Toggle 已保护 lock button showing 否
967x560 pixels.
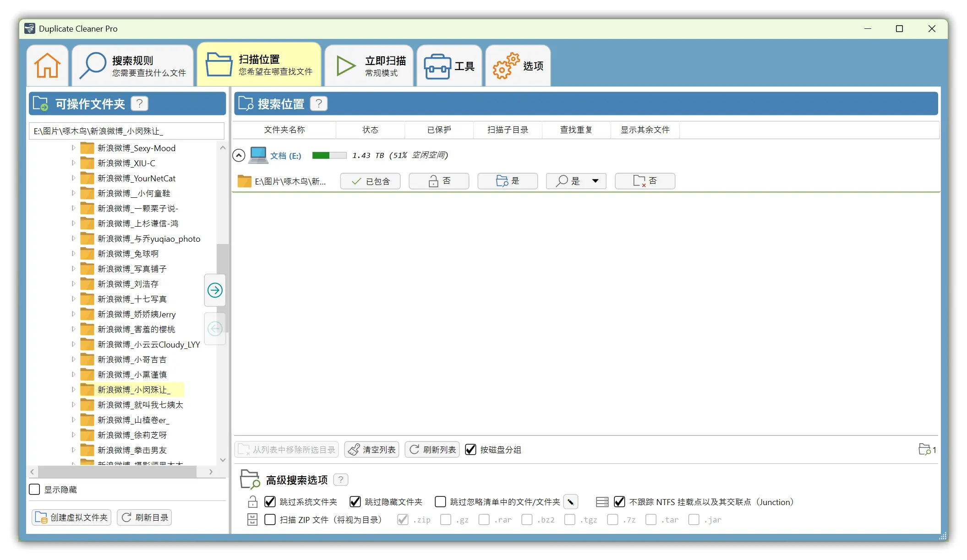coord(439,181)
